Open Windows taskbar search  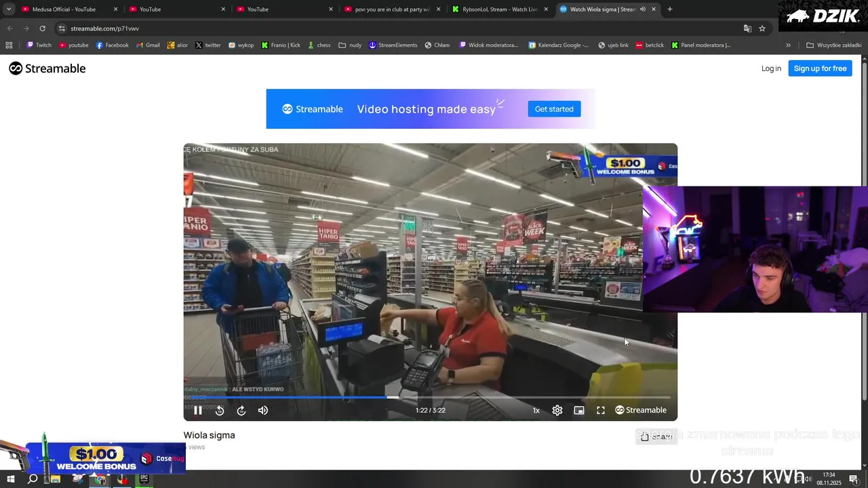coord(33,479)
